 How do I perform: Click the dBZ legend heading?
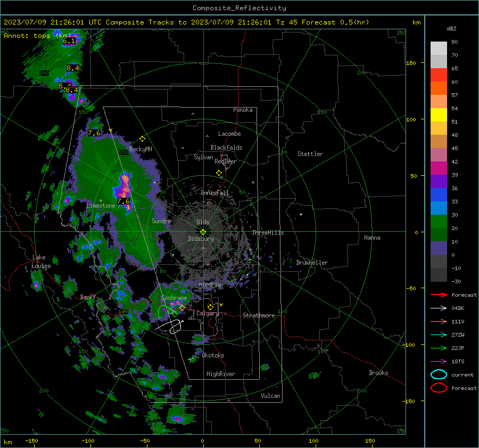coord(451,29)
